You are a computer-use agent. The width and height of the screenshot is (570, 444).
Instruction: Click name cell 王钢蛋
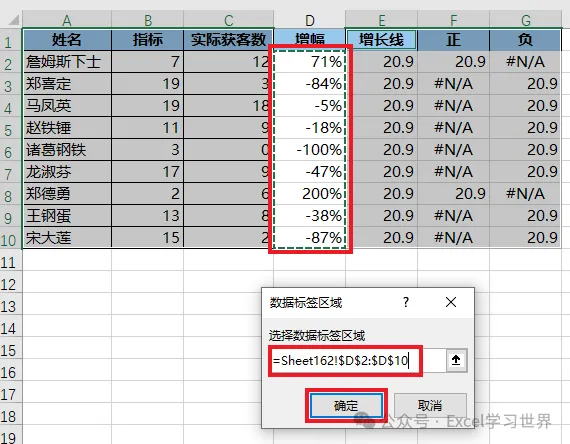point(67,216)
